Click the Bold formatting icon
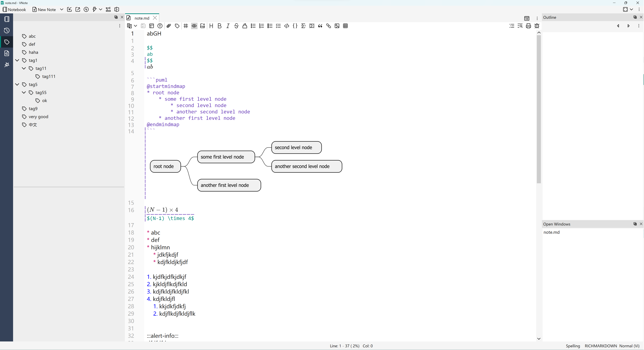This screenshot has width=644, height=350. click(219, 26)
